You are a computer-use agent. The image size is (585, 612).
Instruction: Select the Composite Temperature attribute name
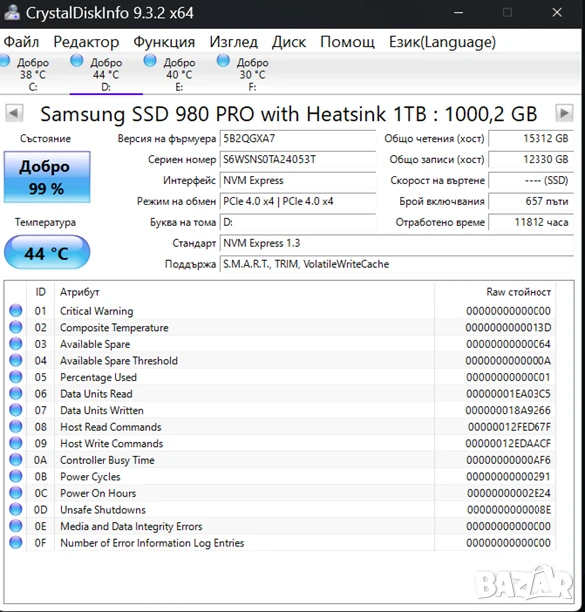pos(114,328)
